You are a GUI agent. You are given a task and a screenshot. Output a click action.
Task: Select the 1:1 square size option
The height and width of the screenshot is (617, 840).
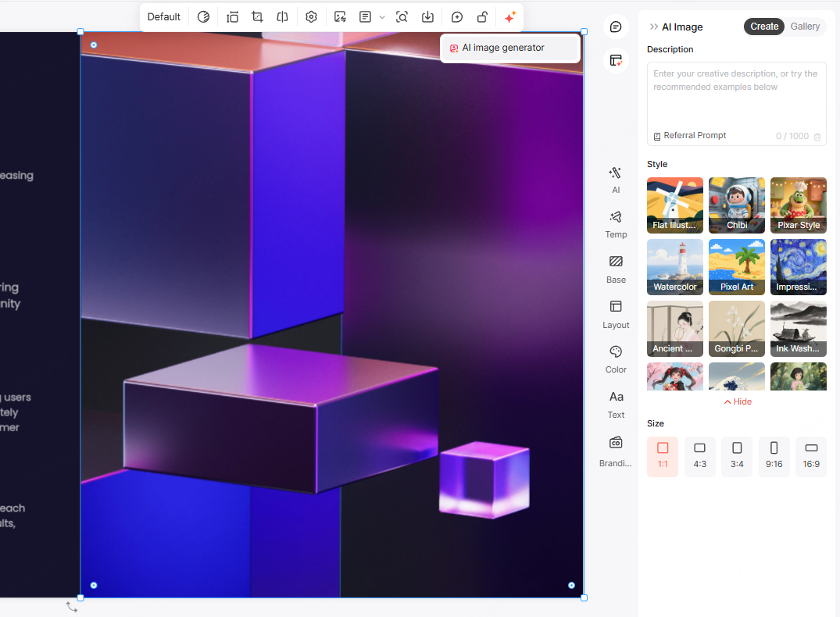pos(662,456)
